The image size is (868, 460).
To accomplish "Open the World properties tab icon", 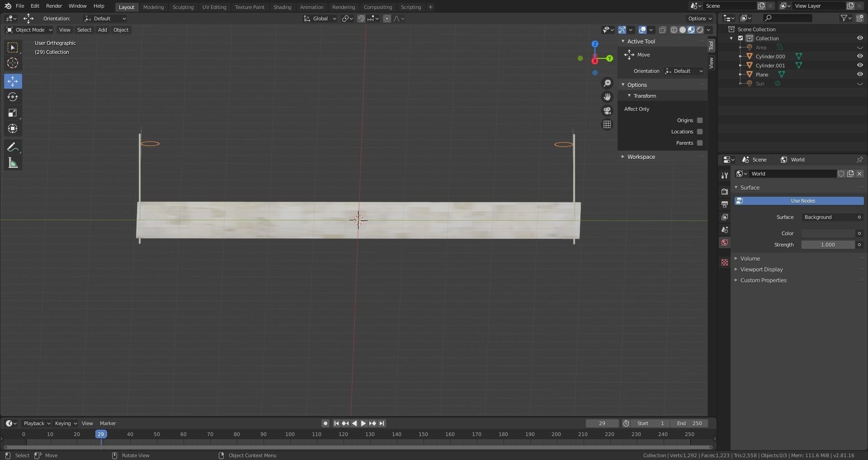I will pos(725,243).
